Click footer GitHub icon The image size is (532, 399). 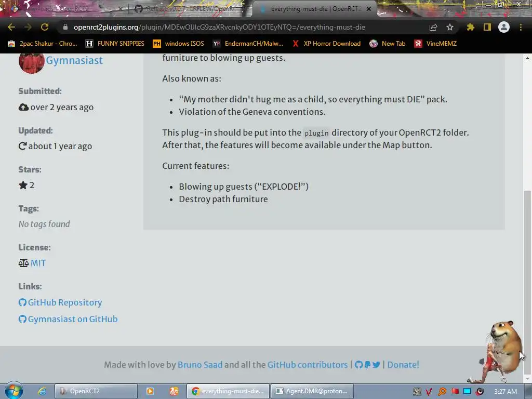(x=358, y=365)
